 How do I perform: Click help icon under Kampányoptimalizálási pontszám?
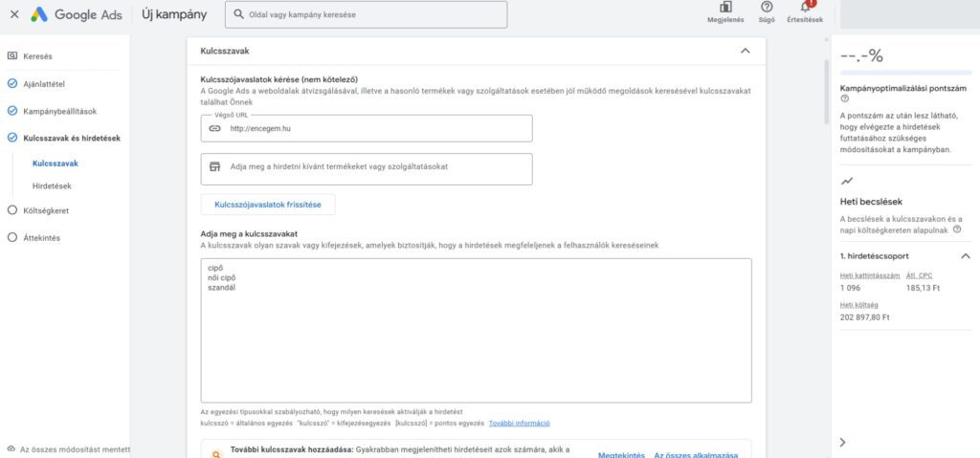(844, 98)
